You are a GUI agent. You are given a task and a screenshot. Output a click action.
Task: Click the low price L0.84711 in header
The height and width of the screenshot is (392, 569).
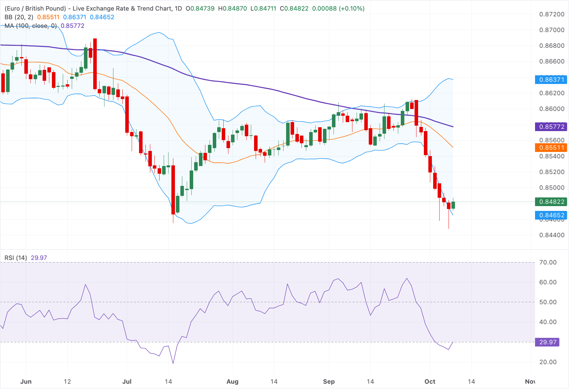(263, 8)
